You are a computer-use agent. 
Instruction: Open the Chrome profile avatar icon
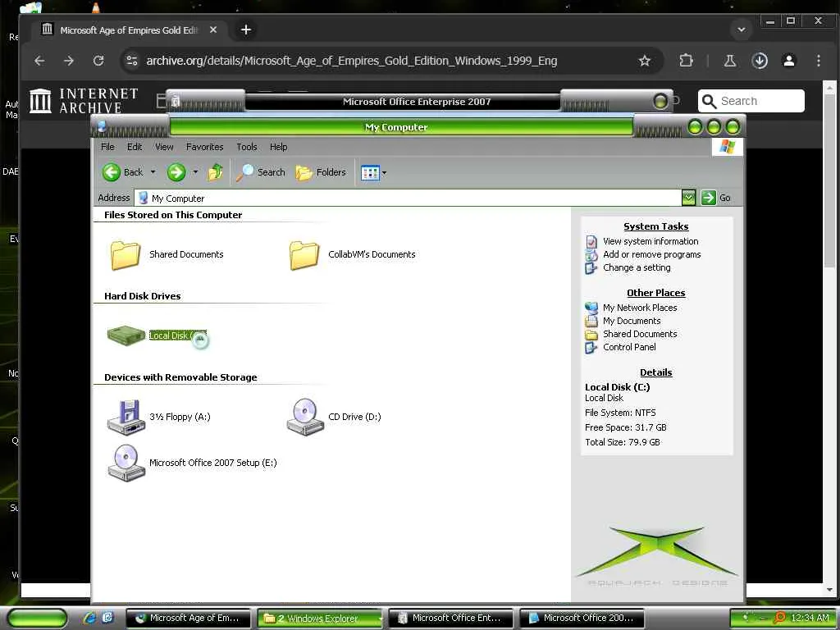click(789, 61)
